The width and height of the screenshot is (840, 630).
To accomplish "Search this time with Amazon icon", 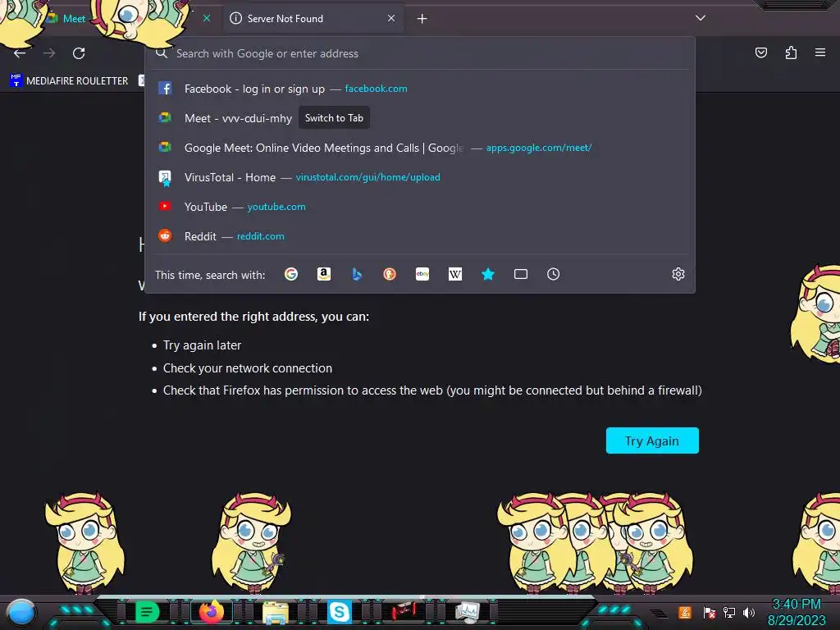I will click(x=323, y=274).
